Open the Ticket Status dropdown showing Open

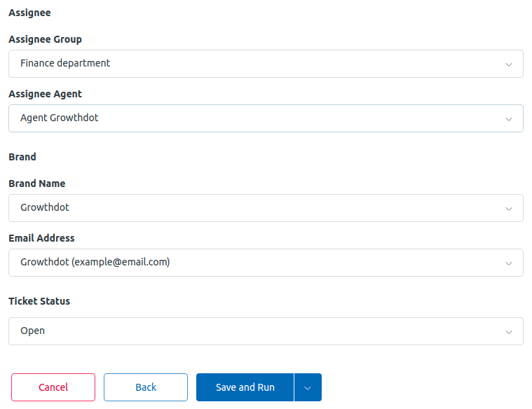tap(266, 331)
